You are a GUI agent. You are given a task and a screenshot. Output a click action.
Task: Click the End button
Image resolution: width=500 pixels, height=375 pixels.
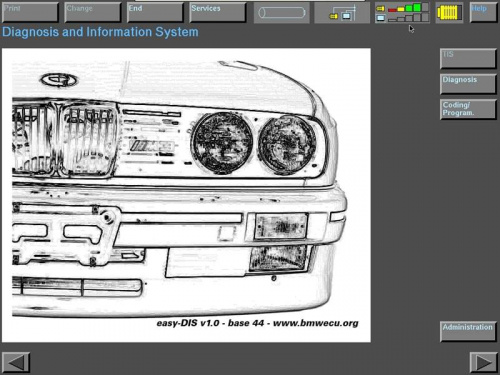[x=155, y=13]
